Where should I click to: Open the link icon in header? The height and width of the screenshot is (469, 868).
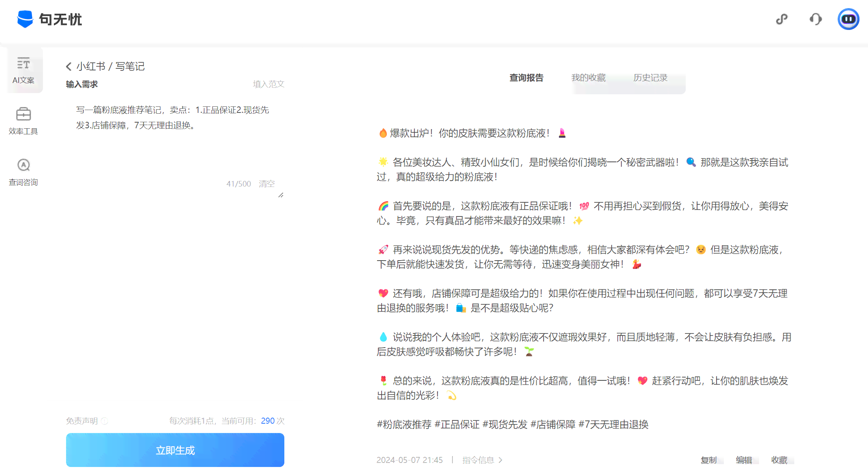click(x=782, y=19)
